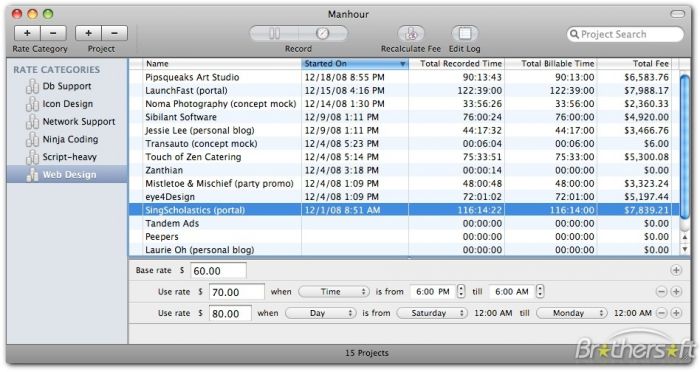The image size is (700, 372).
Task: Open the Day condition dropdown
Action: [321, 313]
